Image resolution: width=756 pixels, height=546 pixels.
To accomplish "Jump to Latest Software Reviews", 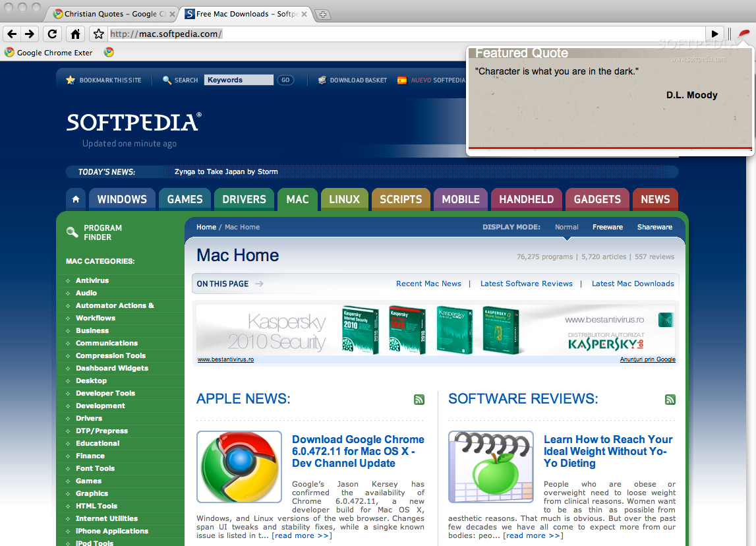I will [527, 284].
